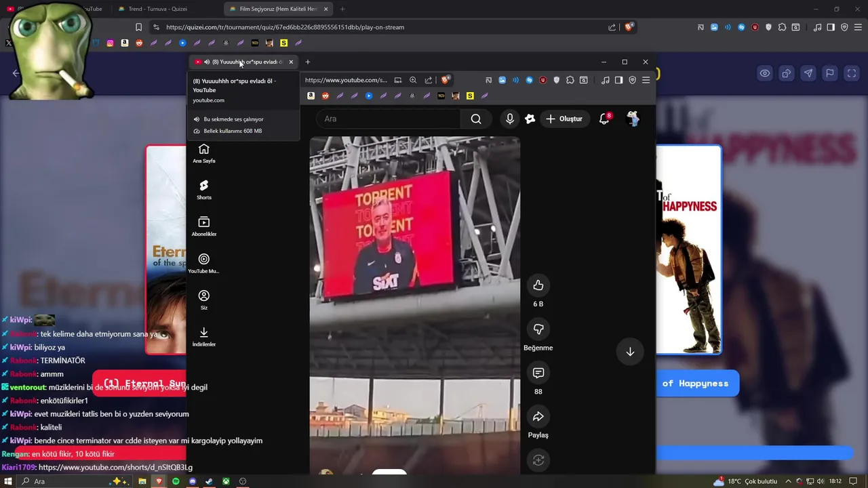The height and width of the screenshot is (488, 868).
Task: Like the YouTube Short with thumbs up
Action: pyautogui.click(x=538, y=285)
